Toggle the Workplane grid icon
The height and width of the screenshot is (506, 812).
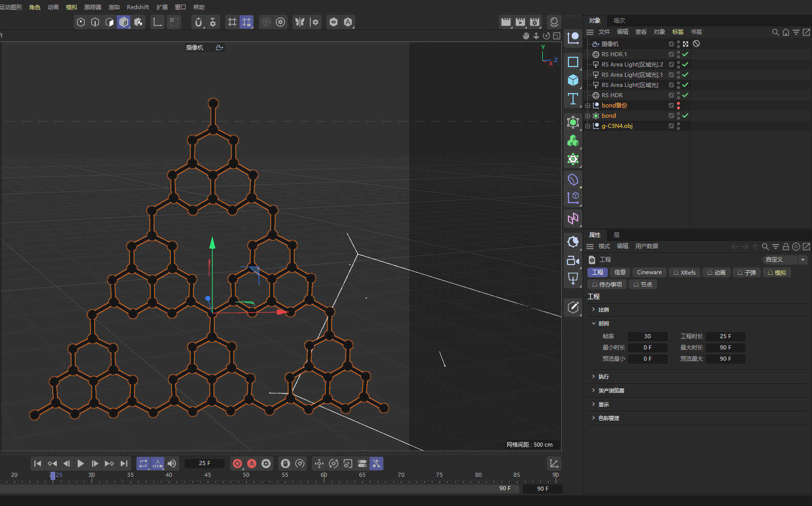[232, 22]
